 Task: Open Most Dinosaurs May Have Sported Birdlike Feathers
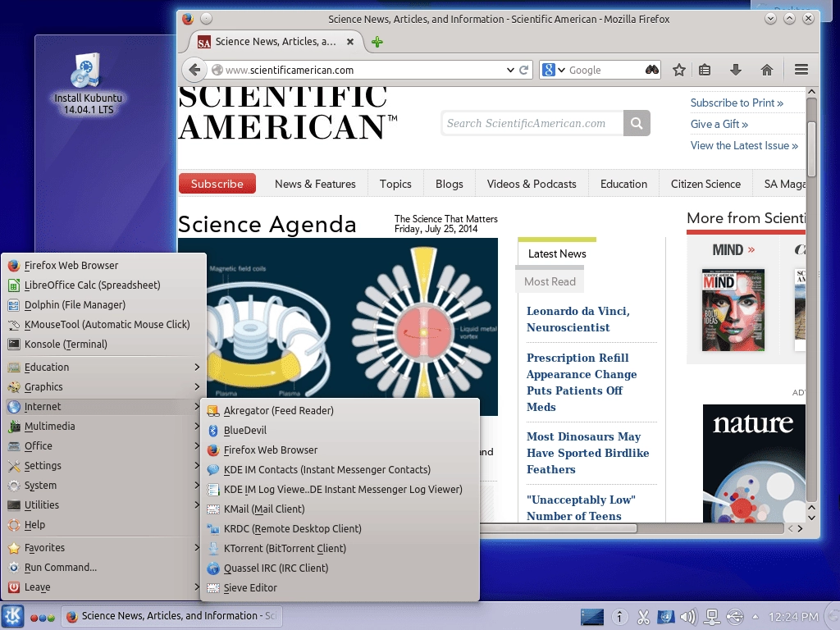point(587,453)
